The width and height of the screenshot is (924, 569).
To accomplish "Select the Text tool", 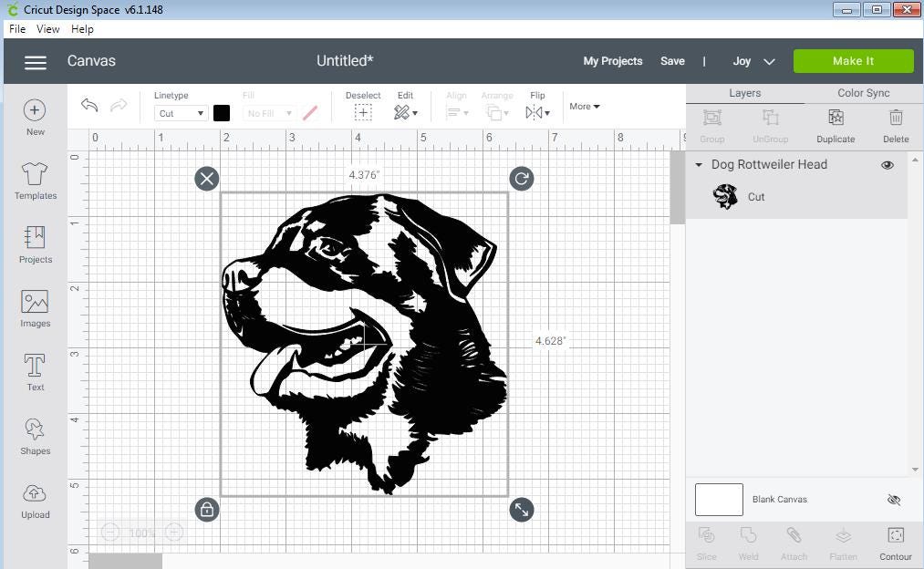I will click(35, 372).
